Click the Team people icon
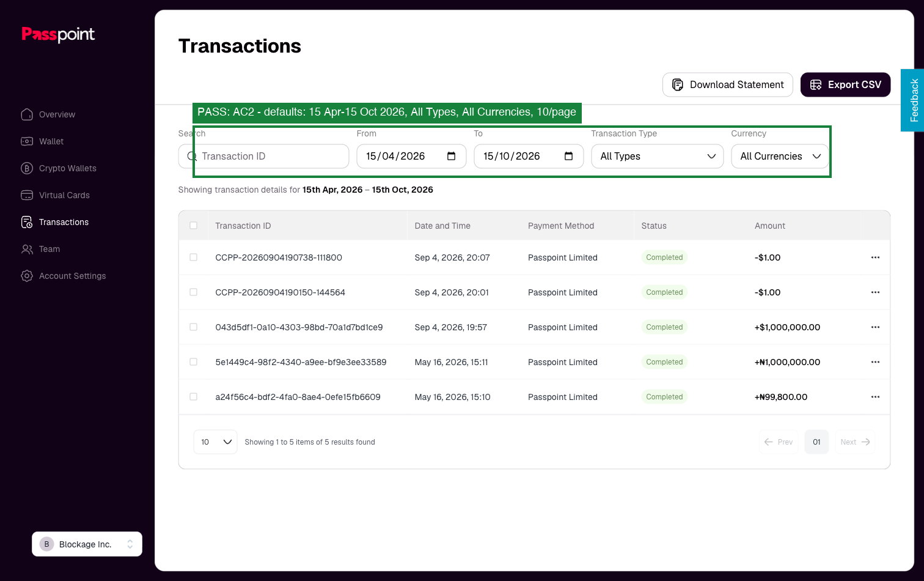This screenshot has width=924, height=581. (x=27, y=249)
